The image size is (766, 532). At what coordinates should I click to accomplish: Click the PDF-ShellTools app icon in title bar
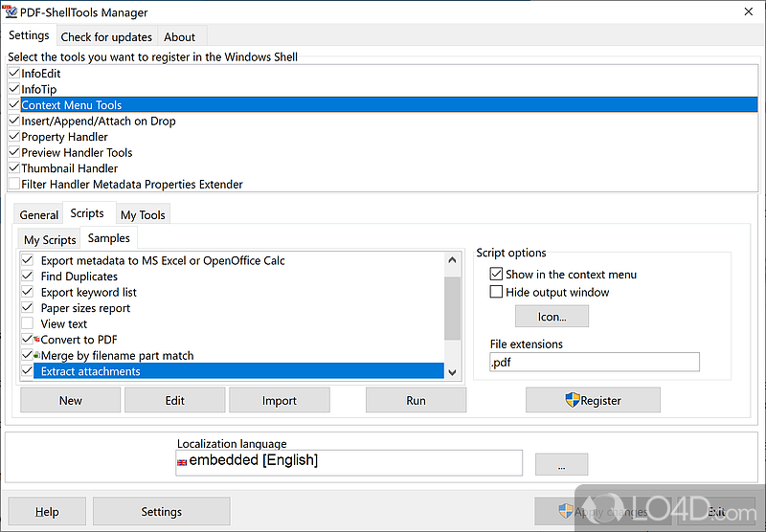tap(10, 11)
